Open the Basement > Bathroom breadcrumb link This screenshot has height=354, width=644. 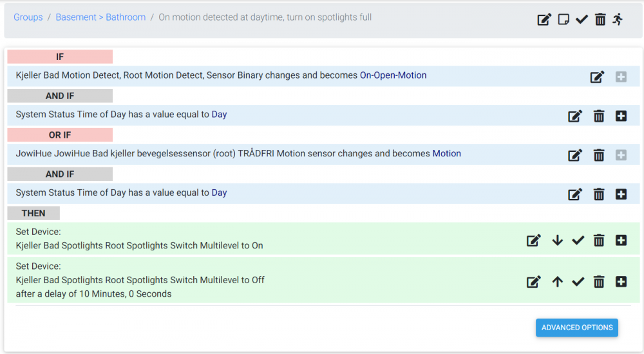point(100,17)
